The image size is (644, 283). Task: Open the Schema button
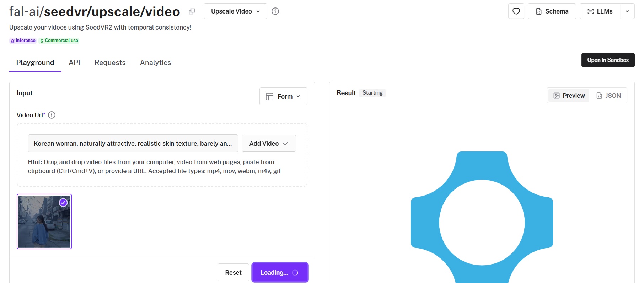(552, 11)
